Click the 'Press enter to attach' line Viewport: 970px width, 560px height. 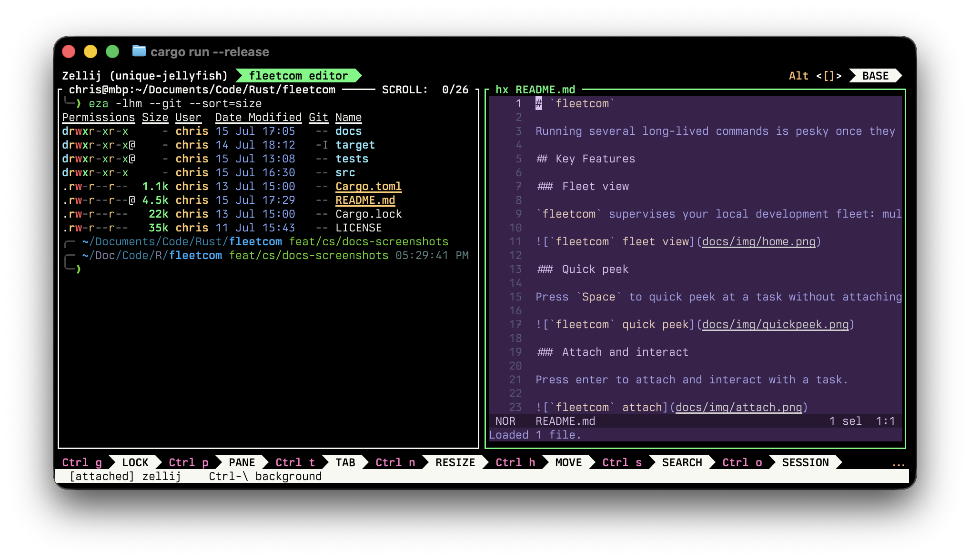(x=692, y=380)
